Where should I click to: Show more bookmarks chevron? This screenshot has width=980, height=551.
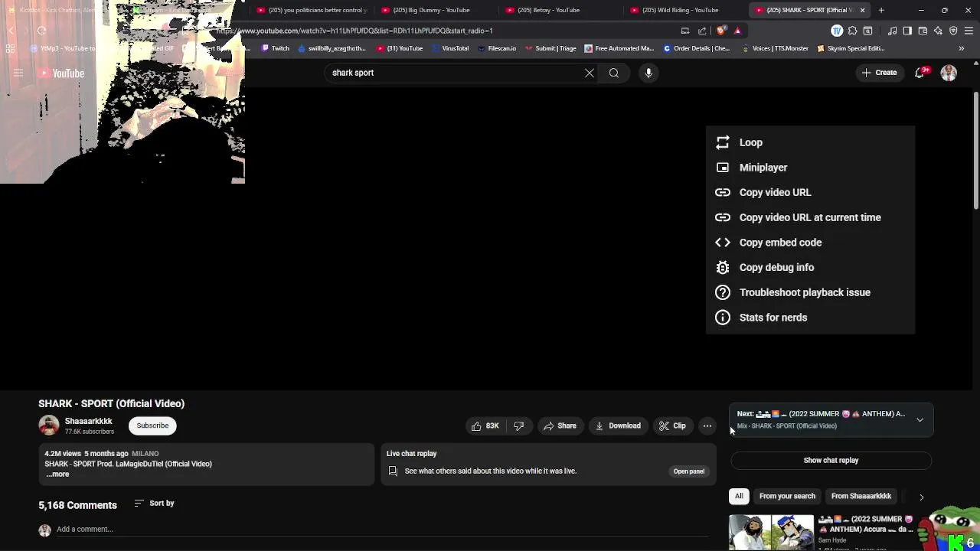click(x=961, y=48)
